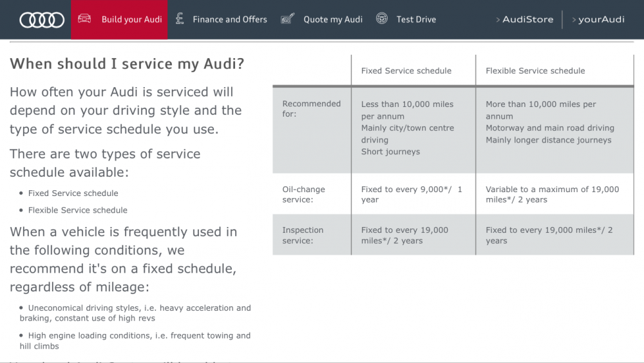Click the heading When should I service my Audi?
Screen dimensions: 644x363
pos(127,64)
